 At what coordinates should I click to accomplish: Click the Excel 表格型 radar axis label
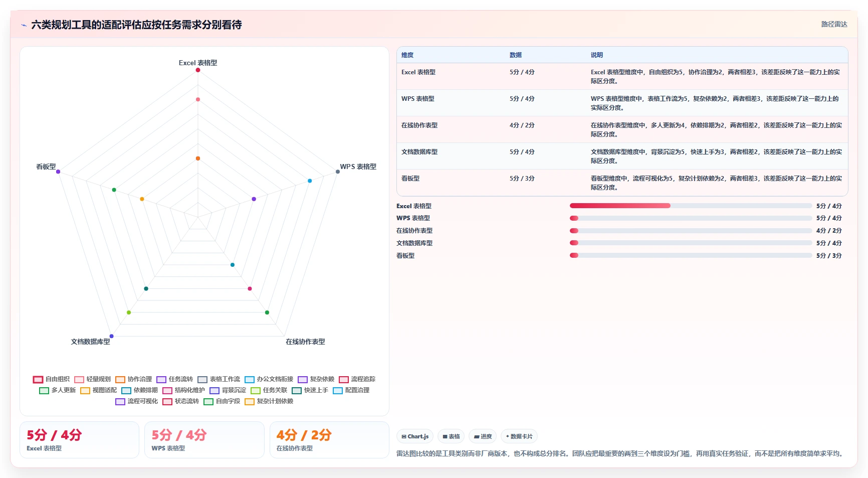pyautogui.click(x=198, y=63)
